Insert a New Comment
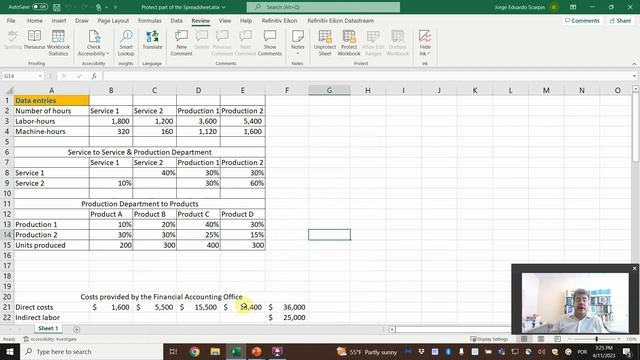Viewport: 640px width, 360px height. [181, 43]
